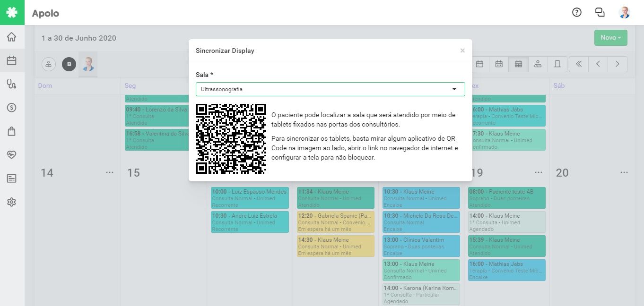Click the Sáb column header
This screenshot has height=306, width=644.
pyautogui.click(x=560, y=85)
